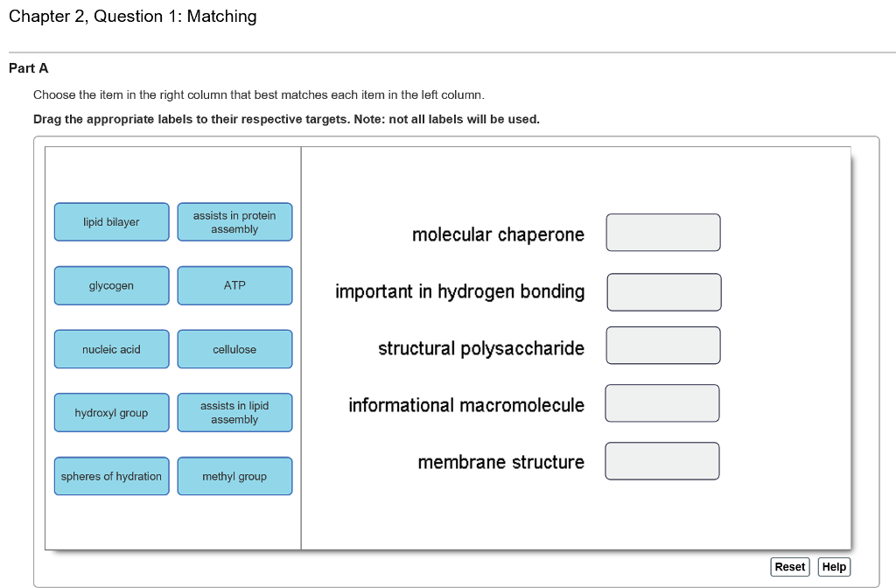Click the assists in lipid assembly label
Viewport: 896px width, 588px height.
click(x=234, y=412)
